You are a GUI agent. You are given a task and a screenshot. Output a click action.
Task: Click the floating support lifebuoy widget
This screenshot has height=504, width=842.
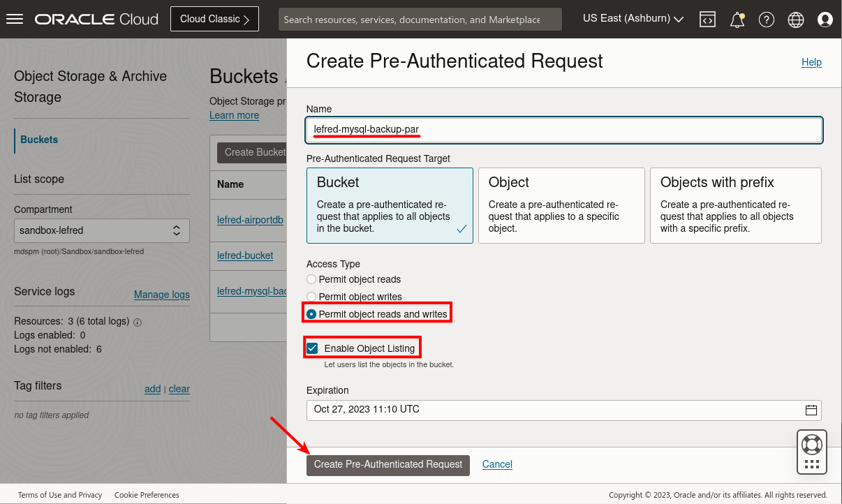(x=811, y=445)
